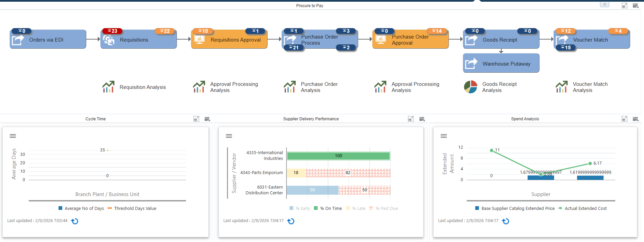
Task: Refresh the Cycle Time chart
Action: [x=75, y=221]
